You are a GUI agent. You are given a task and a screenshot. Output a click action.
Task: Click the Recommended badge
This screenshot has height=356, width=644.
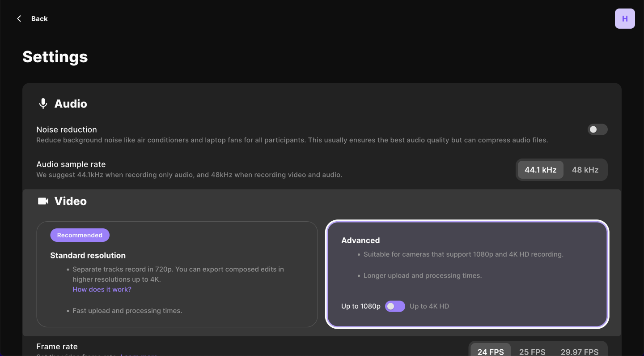click(x=80, y=235)
